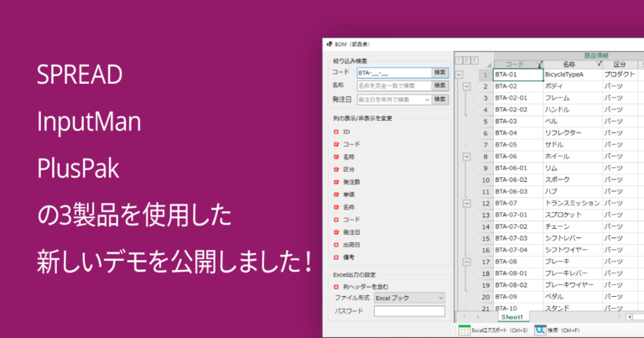
Task: Show outline level 3 in the grid
Action: tap(474, 60)
